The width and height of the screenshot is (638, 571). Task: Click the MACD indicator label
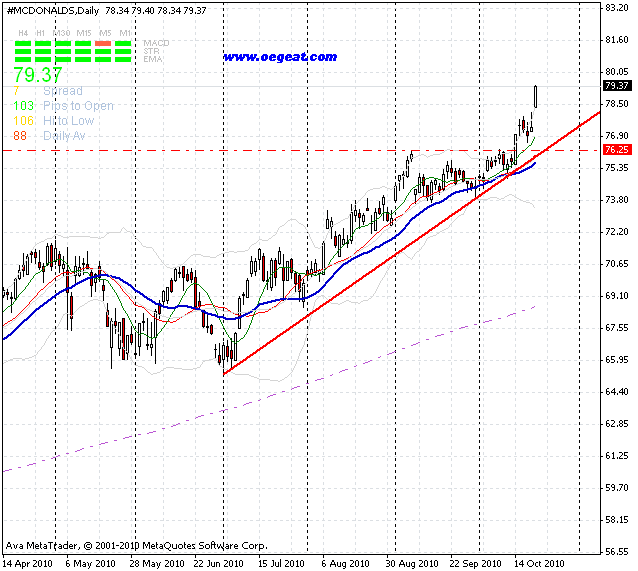(156, 43)
